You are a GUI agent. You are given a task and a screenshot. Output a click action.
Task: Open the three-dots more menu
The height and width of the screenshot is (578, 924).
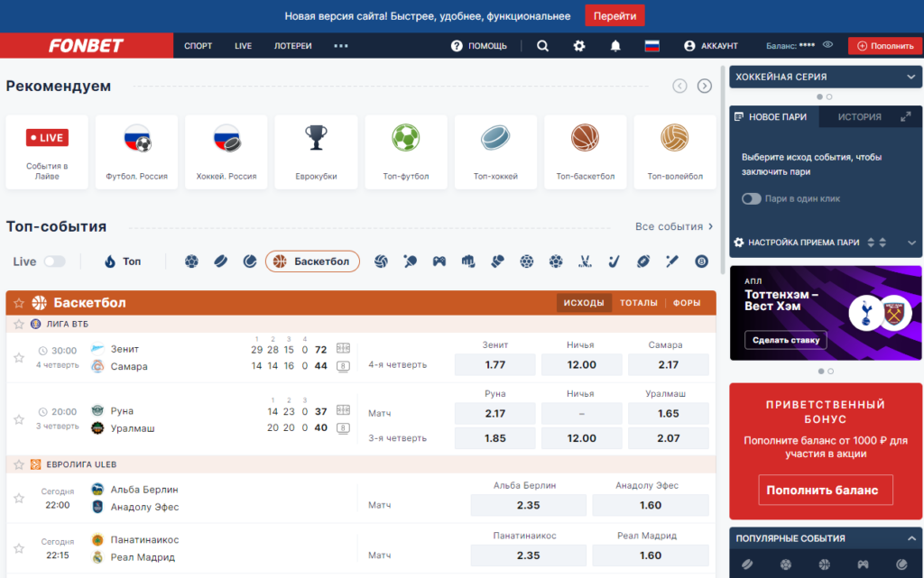coord(340,46)
